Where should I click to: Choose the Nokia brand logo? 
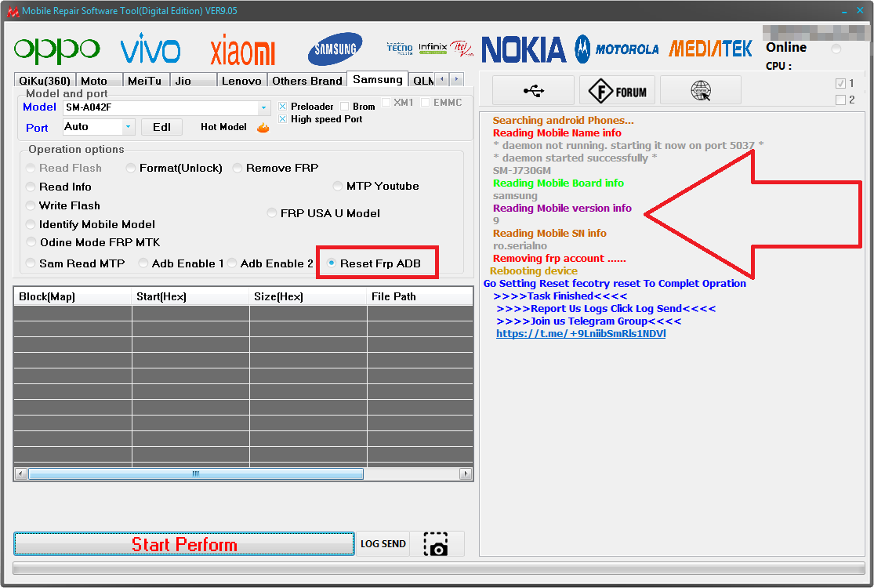[x=524, y=49]
